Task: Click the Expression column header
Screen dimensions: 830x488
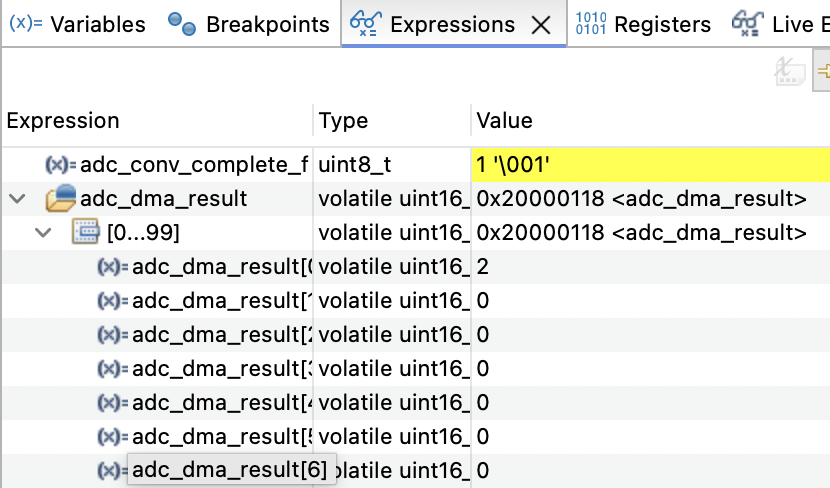Action: pos(63,121)
